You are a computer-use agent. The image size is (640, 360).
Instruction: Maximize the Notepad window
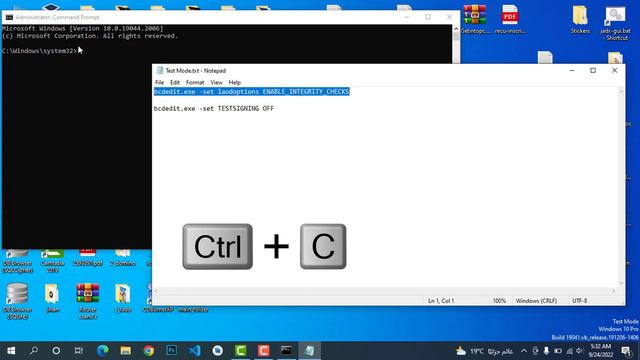coord(593,71)
